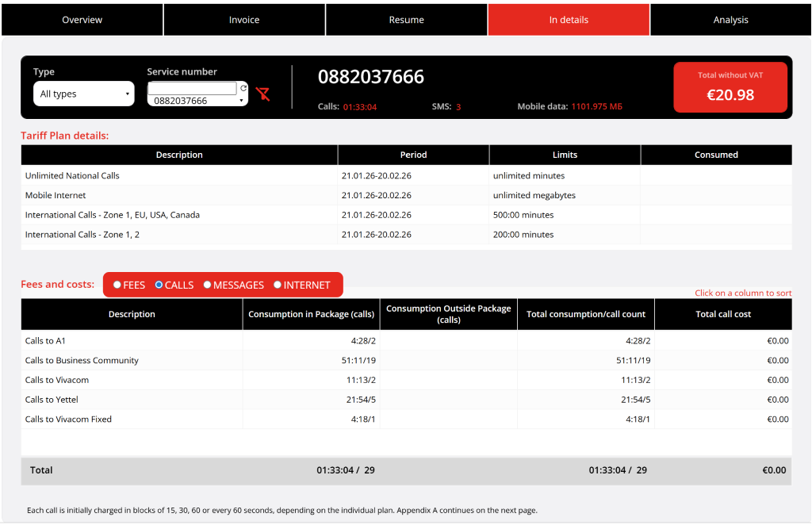Sort by the Description column in Fees and costs
Viewport: 812px width, 525px height.
[x=132, y=314]
